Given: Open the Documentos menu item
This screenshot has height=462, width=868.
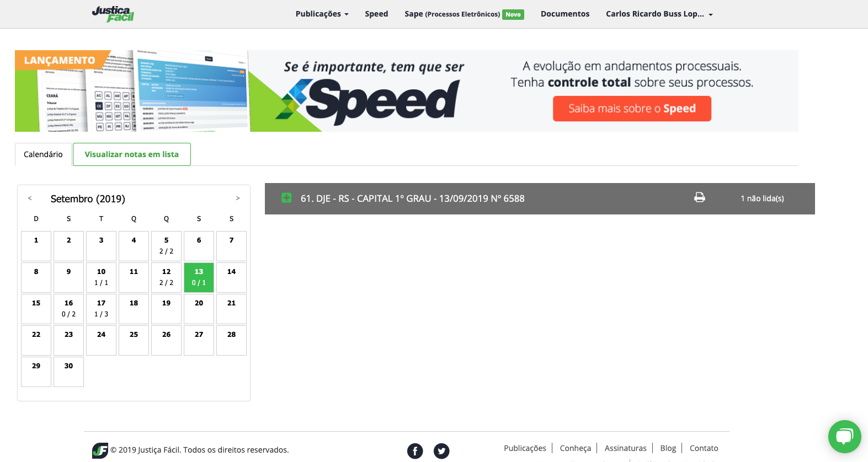Looking at the screenshot, I should click(565, 14).
